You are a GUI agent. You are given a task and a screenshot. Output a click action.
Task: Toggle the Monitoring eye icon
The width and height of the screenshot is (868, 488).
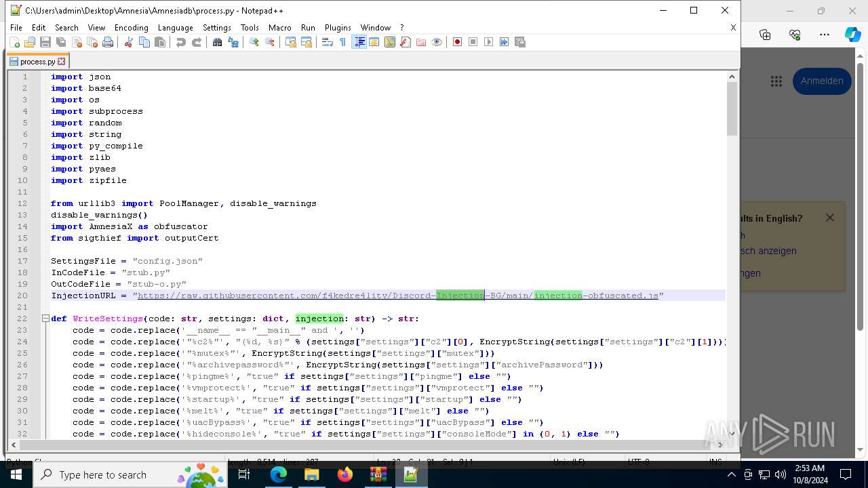pos(437,42)
